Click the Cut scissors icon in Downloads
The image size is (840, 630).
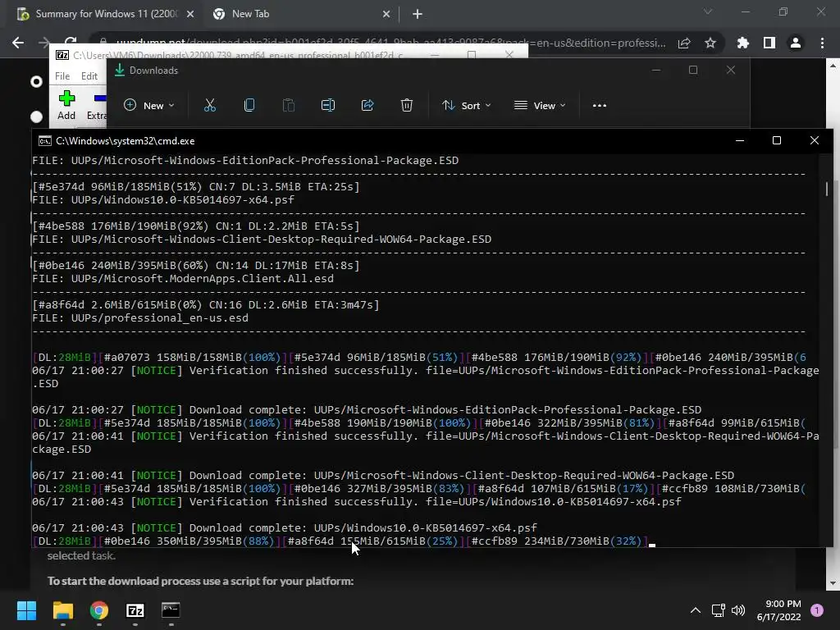tap(210, 106)
